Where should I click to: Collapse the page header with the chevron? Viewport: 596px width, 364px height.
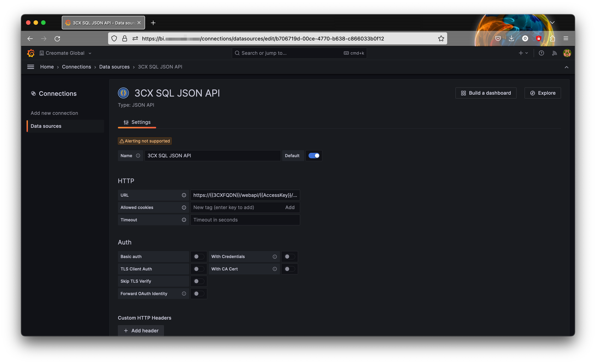click(x=567, y=67)
